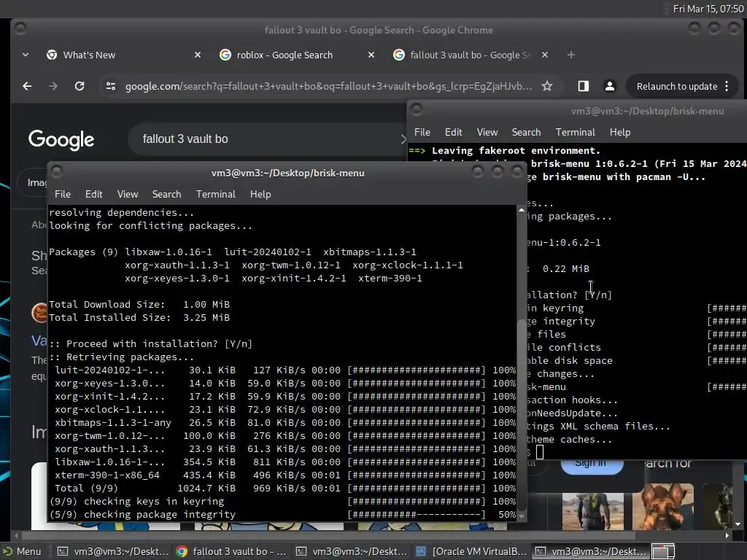Open the Chrome profile avatar
Screen dimensions: 747x560
tap(609, 86)
